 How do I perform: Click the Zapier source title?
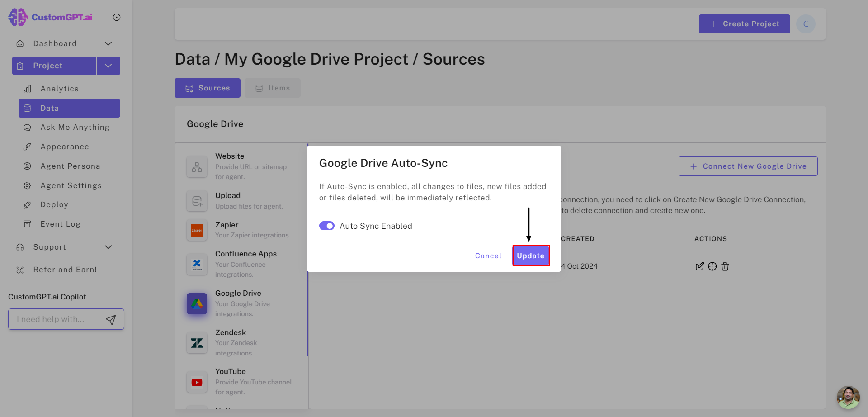[x=227, y=225]
